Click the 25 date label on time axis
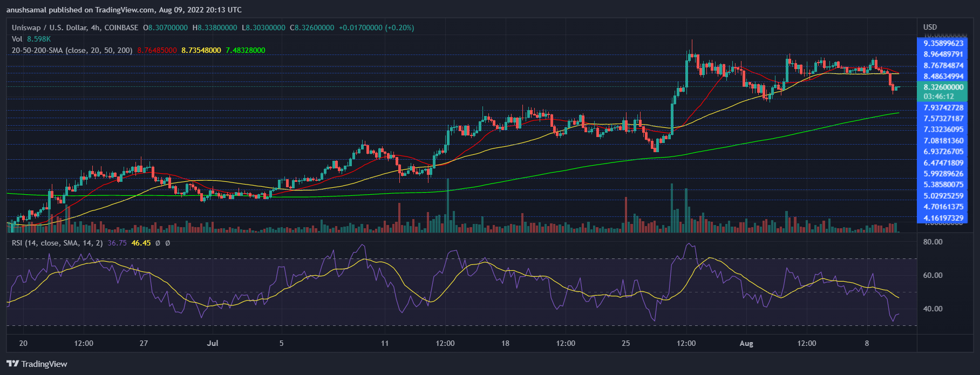The height and width of the screenshot is (375, 980). coord(626,343)
